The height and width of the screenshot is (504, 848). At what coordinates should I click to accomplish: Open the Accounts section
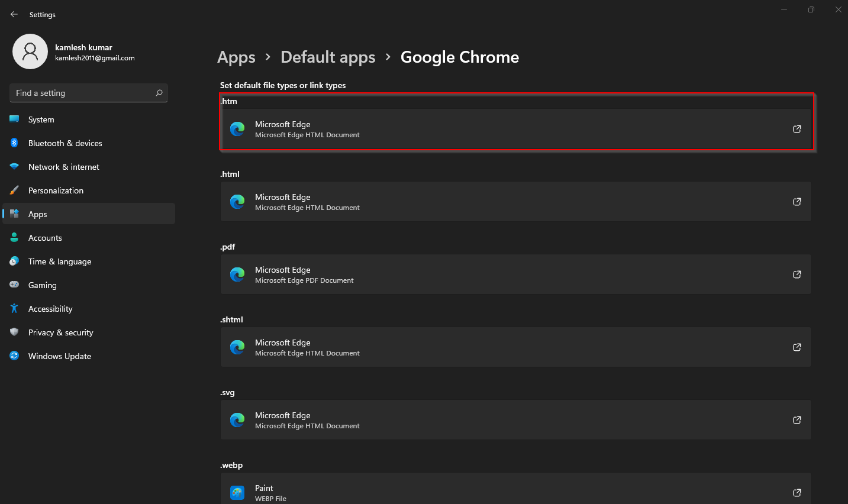coord(89,238)
